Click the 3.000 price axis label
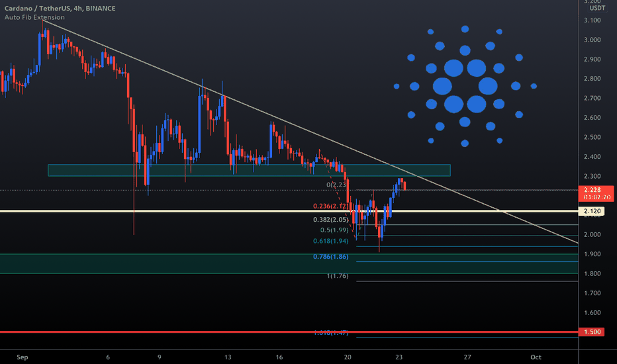The image size is (617, 364). tap(593, 40)
